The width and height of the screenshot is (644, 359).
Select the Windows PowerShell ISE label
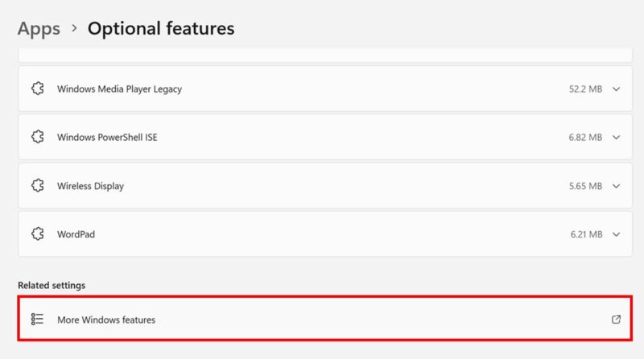click(107, 138)
